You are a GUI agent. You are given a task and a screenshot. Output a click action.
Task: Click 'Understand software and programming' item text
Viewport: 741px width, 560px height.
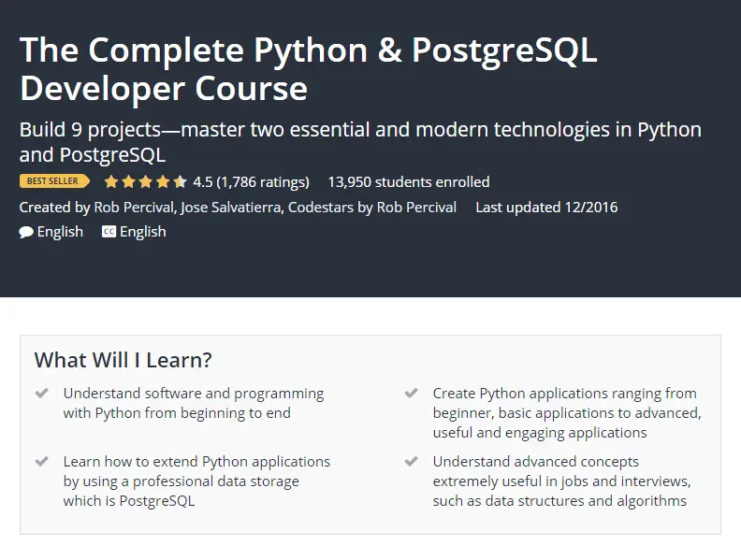coord(194,403)
